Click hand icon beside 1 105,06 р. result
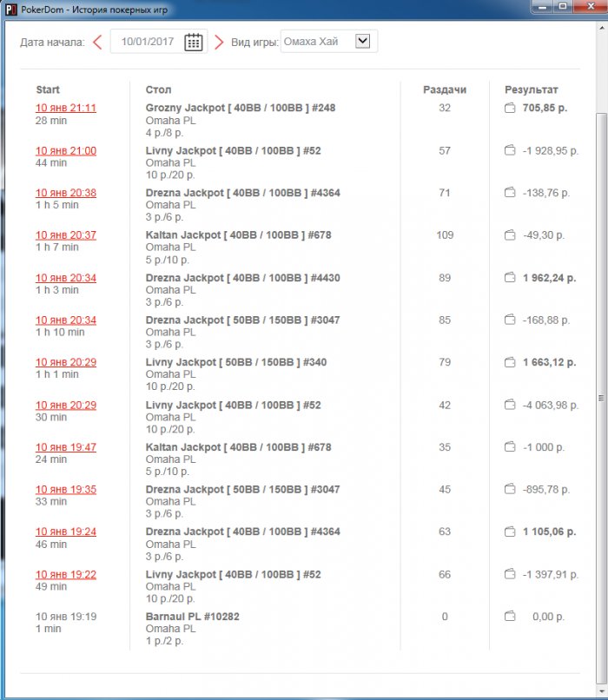 [511, 532]
